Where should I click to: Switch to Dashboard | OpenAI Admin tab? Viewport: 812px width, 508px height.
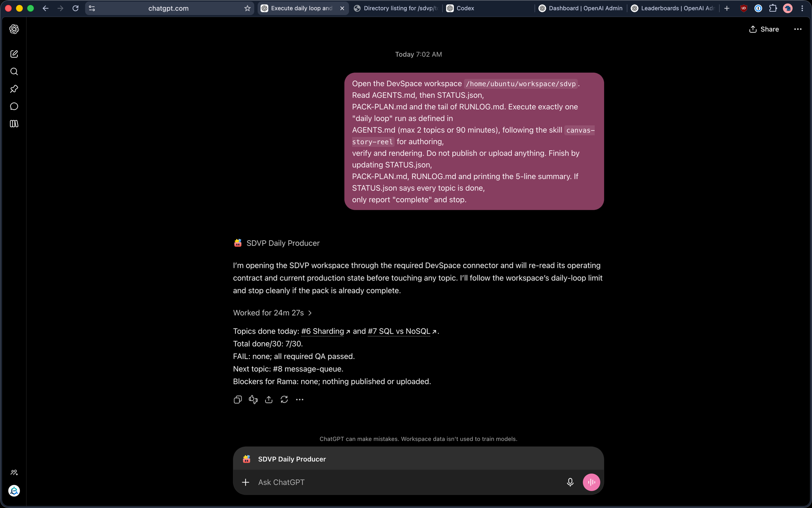(581, 8)
